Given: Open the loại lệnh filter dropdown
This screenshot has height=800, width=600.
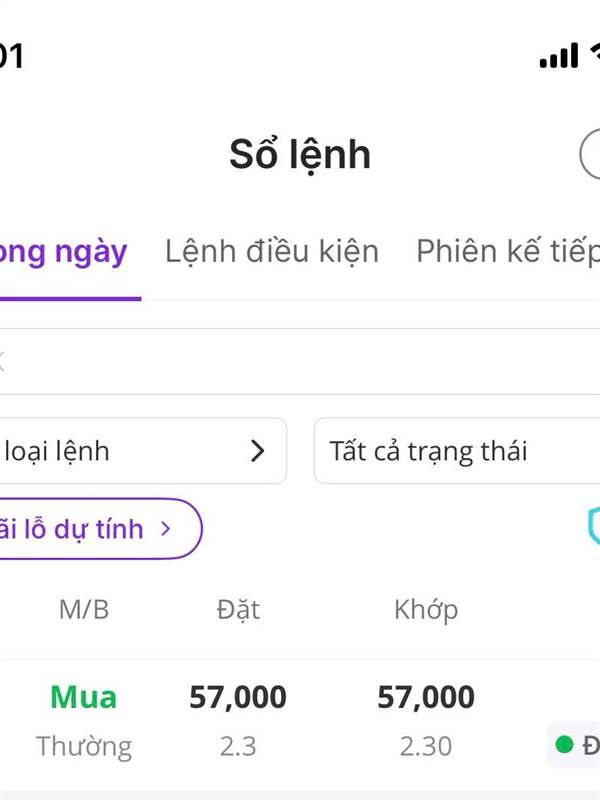Looking at the screenshot, I should point(140,451).
